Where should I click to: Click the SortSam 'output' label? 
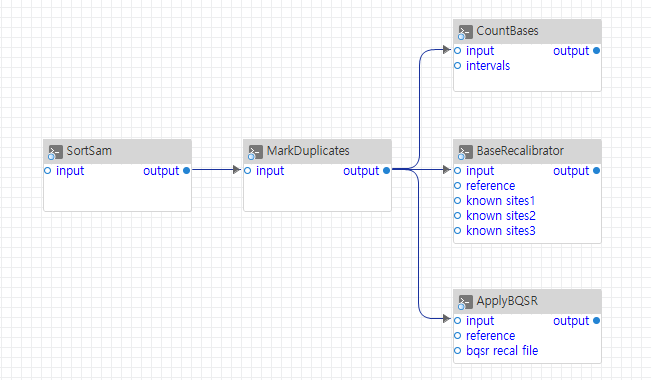[x=161, y=171]
